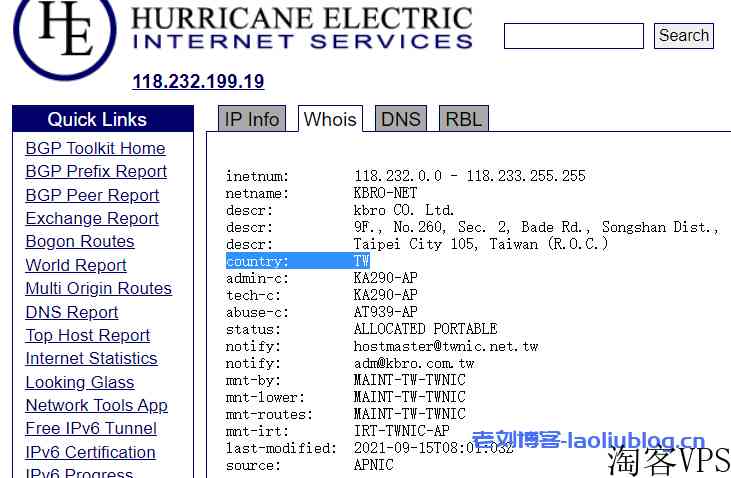This screenshot has width=731, height=478.
Task: Click the mnt-routes label
Action: click(x=269, y=414)
